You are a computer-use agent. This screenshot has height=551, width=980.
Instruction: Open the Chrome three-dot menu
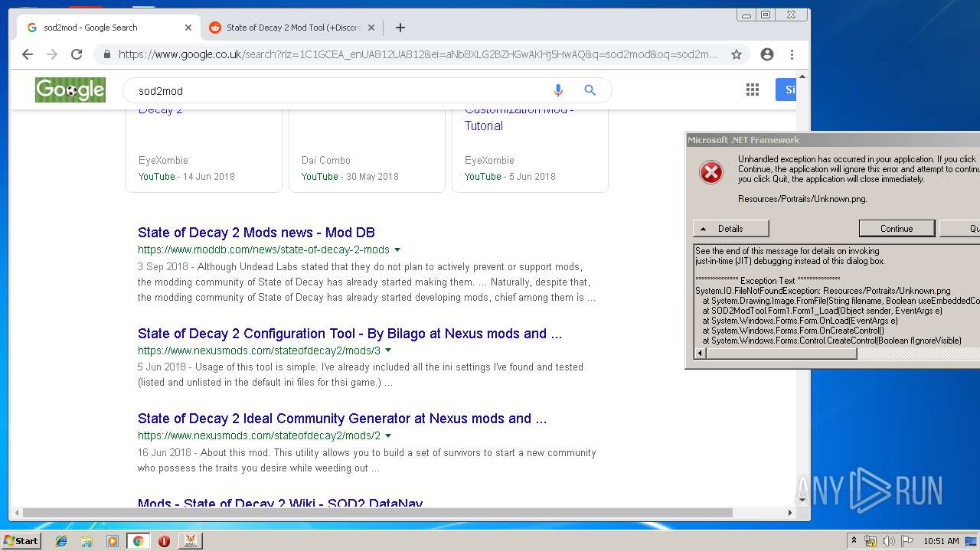[792, 54]
